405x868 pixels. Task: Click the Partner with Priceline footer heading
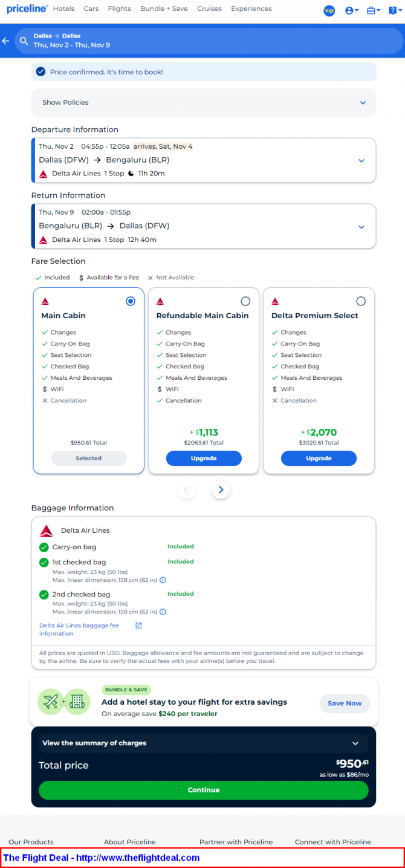236,842
